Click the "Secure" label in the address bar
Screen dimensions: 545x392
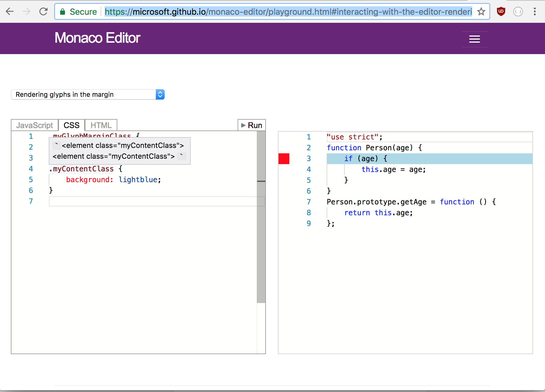[x=83, y=12]
